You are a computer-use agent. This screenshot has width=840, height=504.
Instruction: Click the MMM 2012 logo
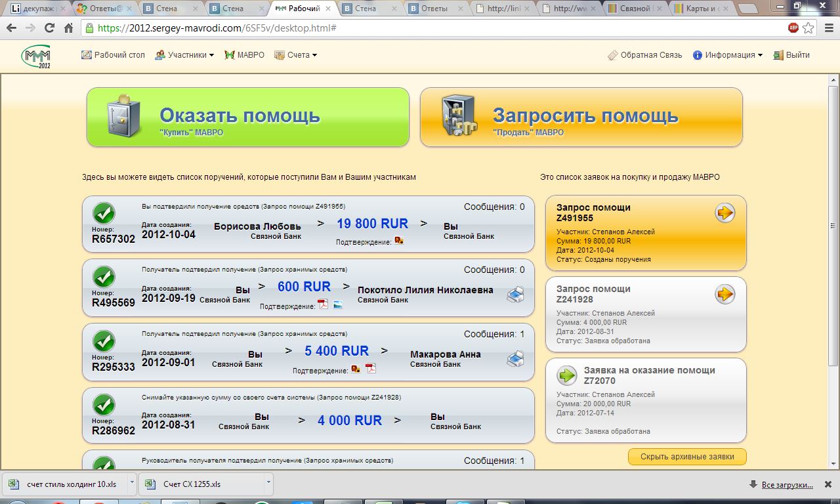tap(36, 57)
